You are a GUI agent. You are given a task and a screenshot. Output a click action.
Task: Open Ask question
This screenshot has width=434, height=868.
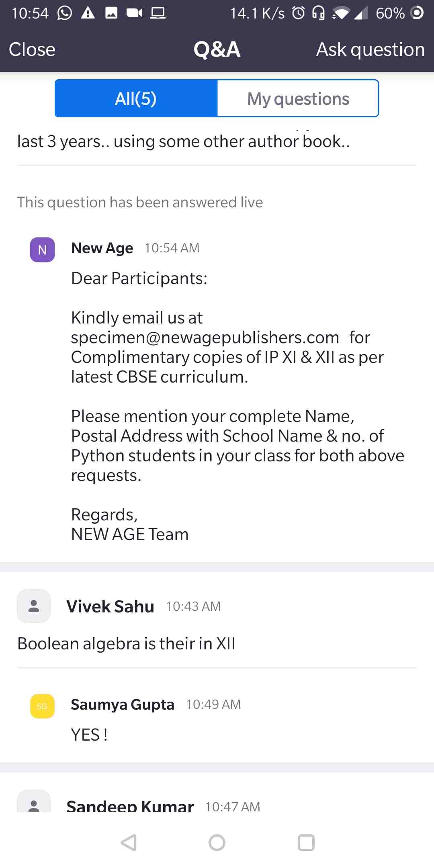tap(370, 49)
